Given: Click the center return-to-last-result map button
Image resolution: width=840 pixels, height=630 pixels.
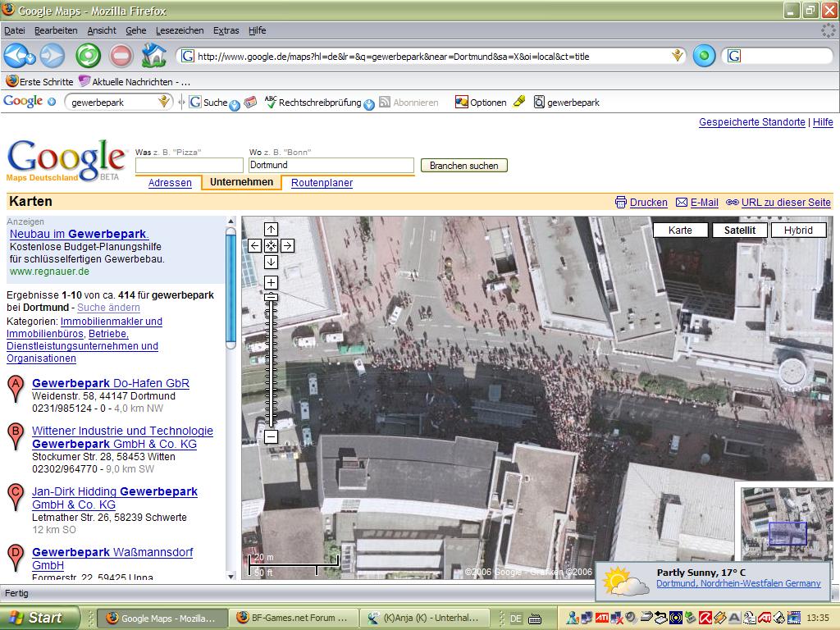Looking at the screenshot, I should pyautogui.click(x=271, y=245).
